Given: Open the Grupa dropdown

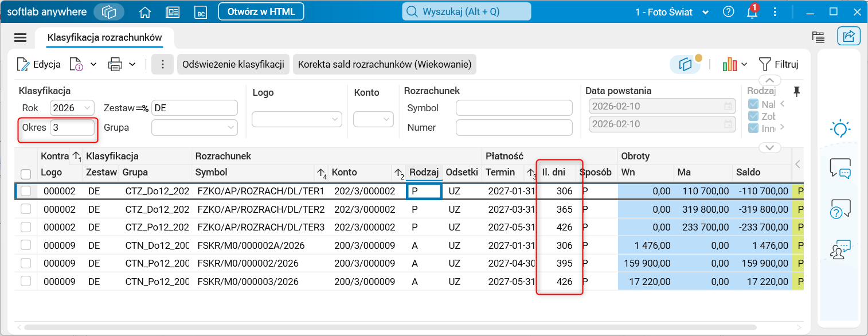Looking at the screenshot, I should click(194, 127).
